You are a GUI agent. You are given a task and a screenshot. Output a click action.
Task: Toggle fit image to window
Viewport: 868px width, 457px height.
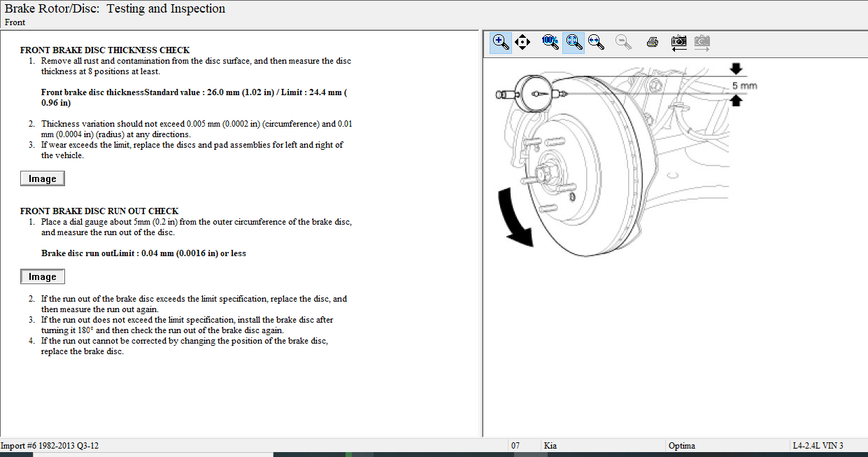coord(574,42)
